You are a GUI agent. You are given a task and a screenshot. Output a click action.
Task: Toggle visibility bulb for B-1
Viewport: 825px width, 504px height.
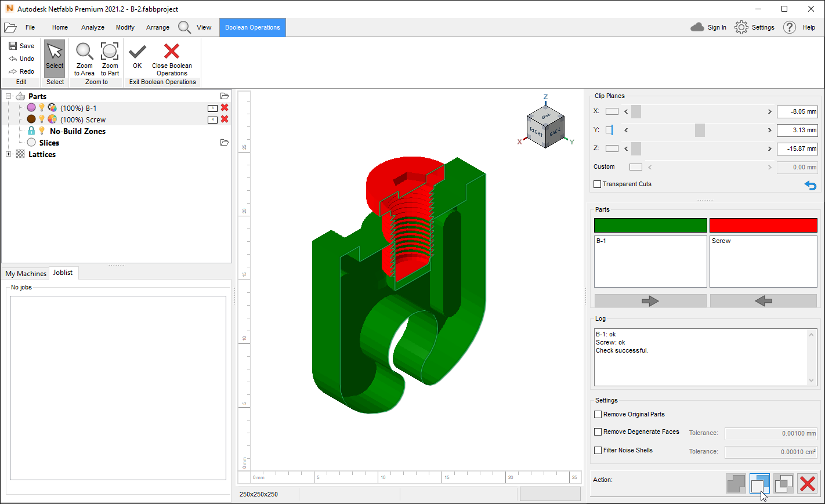[42, 108]
